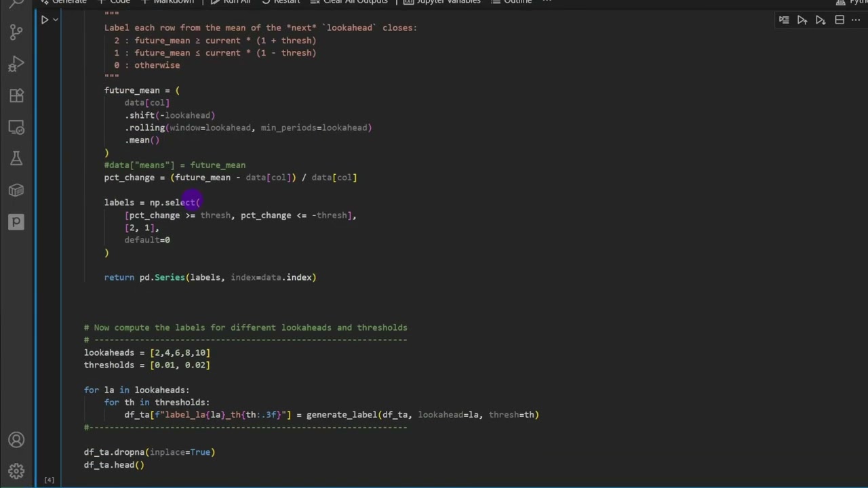Image resolution: width=868 pixels, height=488 pixels.
Task: Click 'df_ta.head()' line
Action: pyautogui.click(x=114, y=465)
